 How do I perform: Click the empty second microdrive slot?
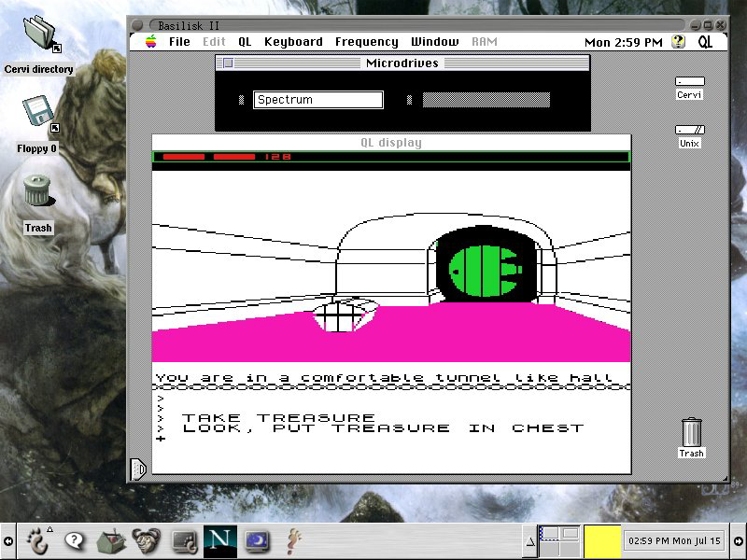coord(486,100)
